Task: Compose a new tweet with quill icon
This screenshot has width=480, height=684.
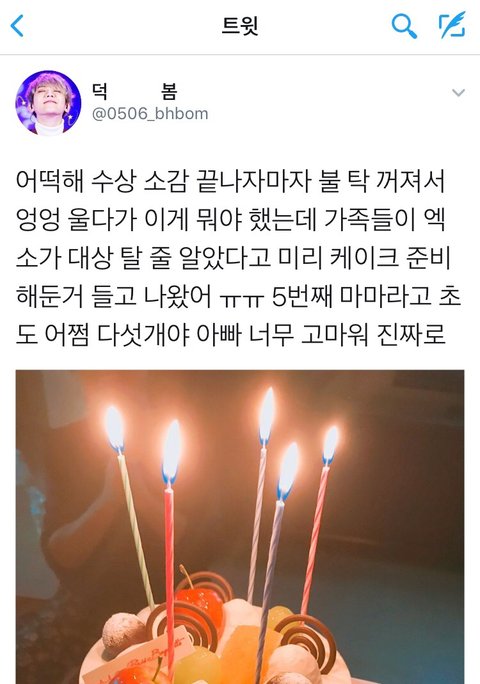Action: (x=452, y=25)
